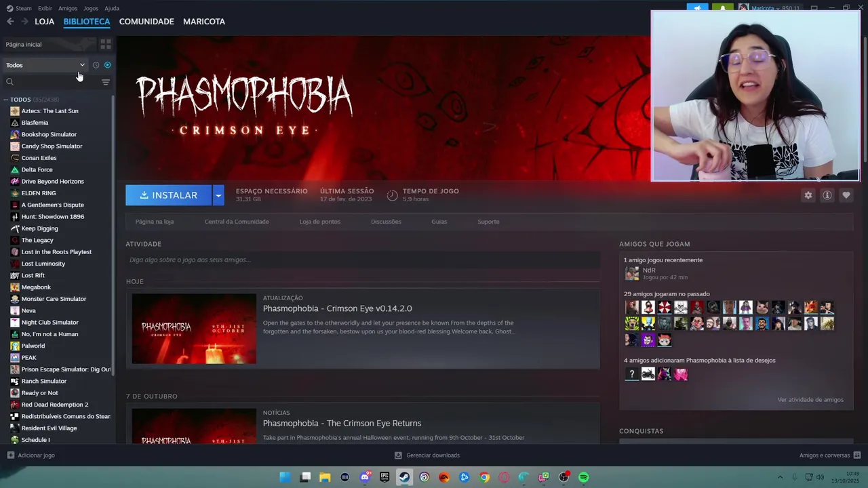Add Phasmophobia to favorites with heart icon
The height and width of the screenshot is (488, 868).
pyautogui.click(x=846, y=195)
